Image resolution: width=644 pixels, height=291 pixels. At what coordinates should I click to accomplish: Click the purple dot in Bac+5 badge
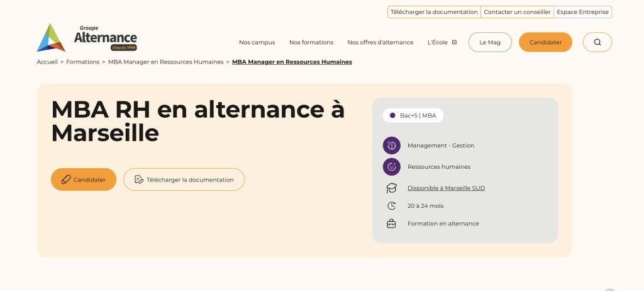coord(392,116)
